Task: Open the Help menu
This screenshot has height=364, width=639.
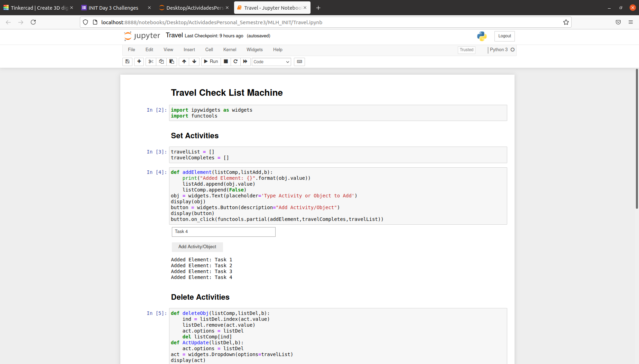Action: (x=278, y=50)
